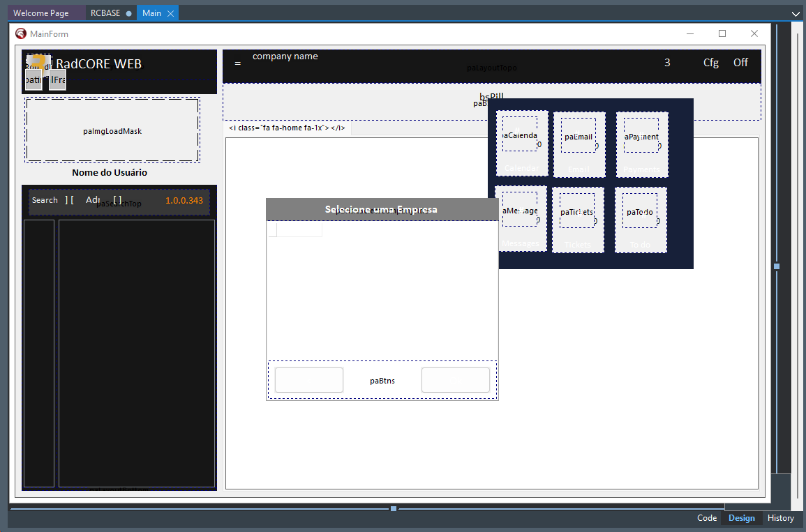The width and height of the screenshot is (806, 532).
Task: Select the Messages shortcut tile
Action: click(x=521, y=219)
